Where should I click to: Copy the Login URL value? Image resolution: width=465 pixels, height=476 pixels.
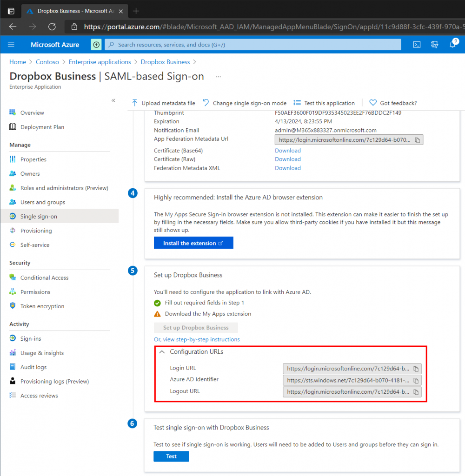coord(416,369)
